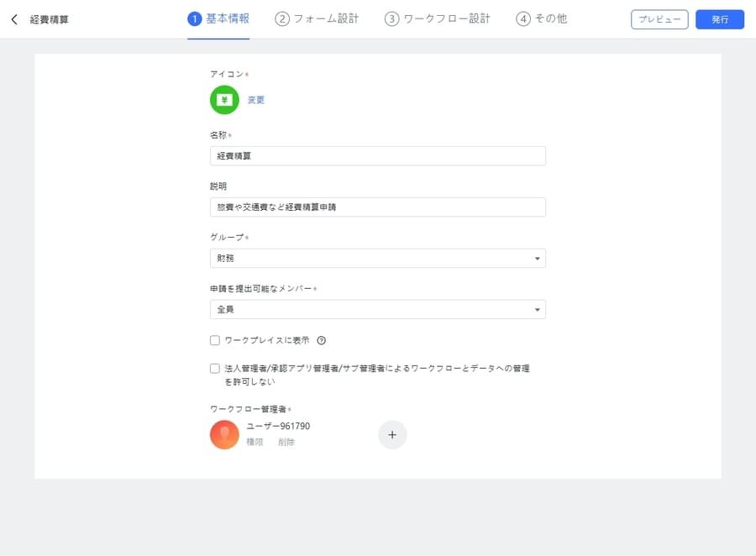Screen dimensions: 756x556
Task: Click the dropdown arrow beside 全員
Action: 537,309
